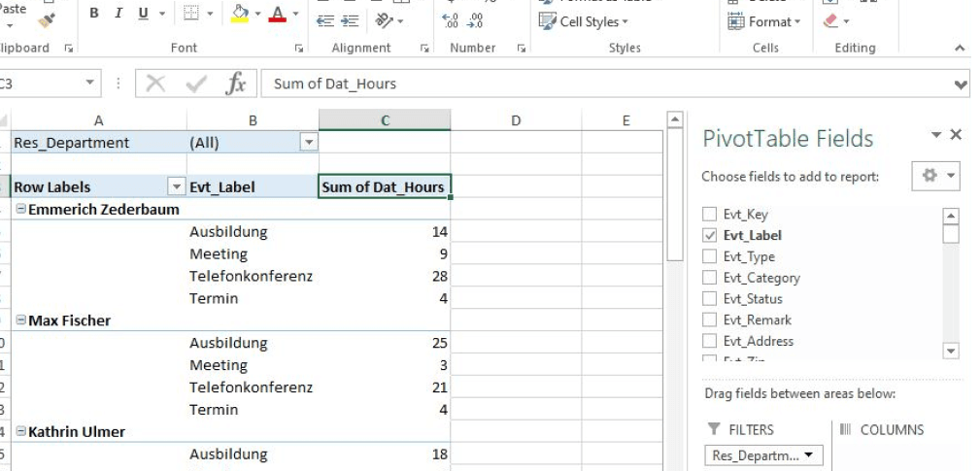This screenshot has height=471, width=980.
Task: Decrease decimal places
Action: coord(475,21)
